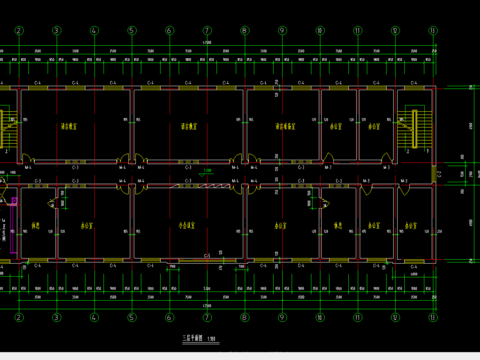
Task: Click axis bubble 7 above the plan
Action: [207, 31]
